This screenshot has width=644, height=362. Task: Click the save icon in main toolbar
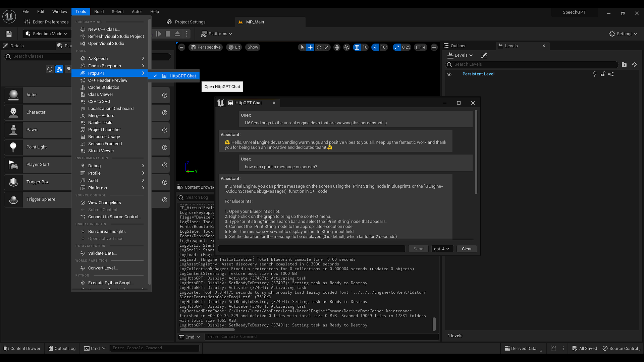click(9, 34)
